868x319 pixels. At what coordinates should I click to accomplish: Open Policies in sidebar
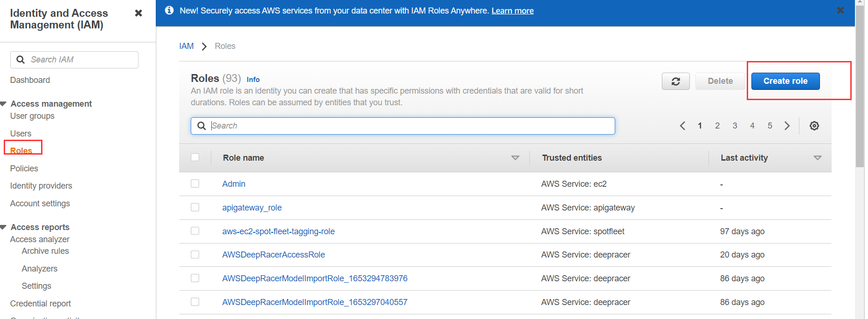point(24,169)
